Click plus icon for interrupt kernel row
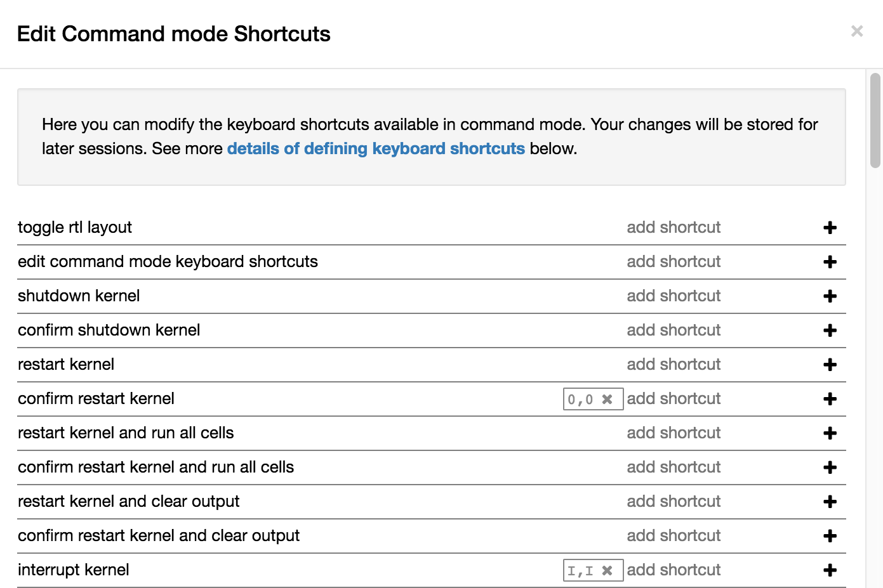This screenshot has width=883, height=588. click(x=830, y=570)
